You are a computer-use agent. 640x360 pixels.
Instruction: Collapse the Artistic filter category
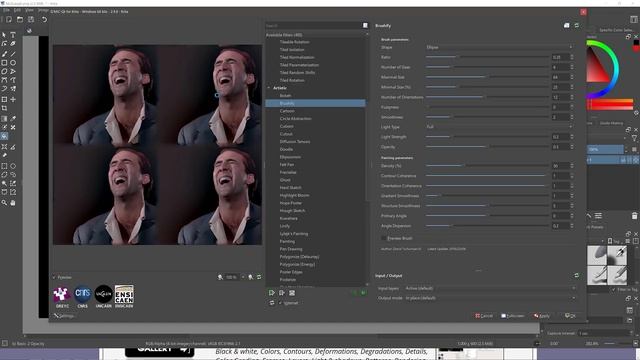pyautogui.click(x=269, y=88)
